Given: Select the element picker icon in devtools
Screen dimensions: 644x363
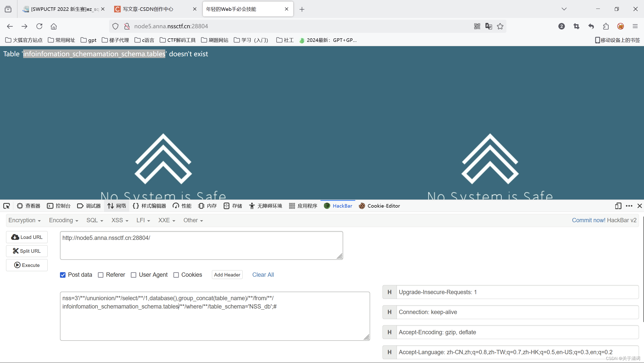Looking at the screenshot, I should coord(7,206).
